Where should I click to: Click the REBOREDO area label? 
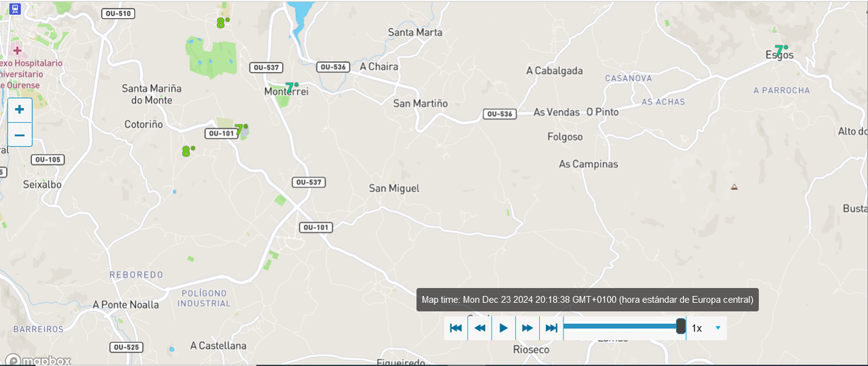tap(137, 275)
